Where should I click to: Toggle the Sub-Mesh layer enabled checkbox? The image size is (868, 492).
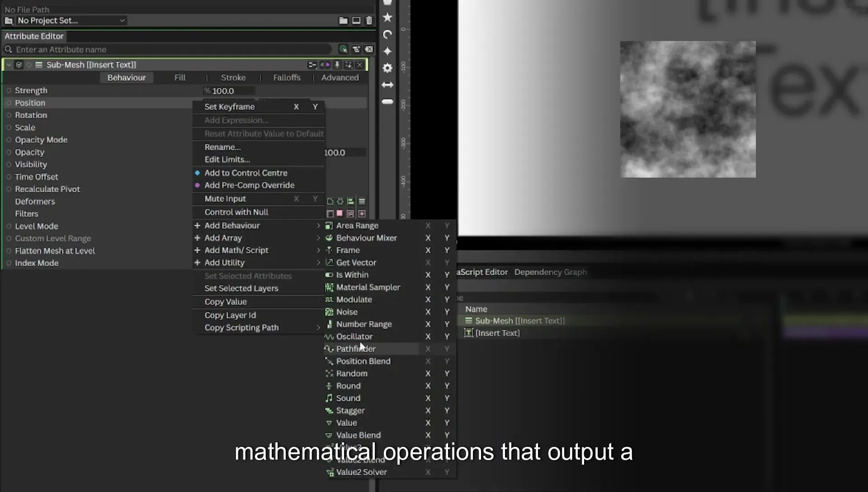pos(19,65)
